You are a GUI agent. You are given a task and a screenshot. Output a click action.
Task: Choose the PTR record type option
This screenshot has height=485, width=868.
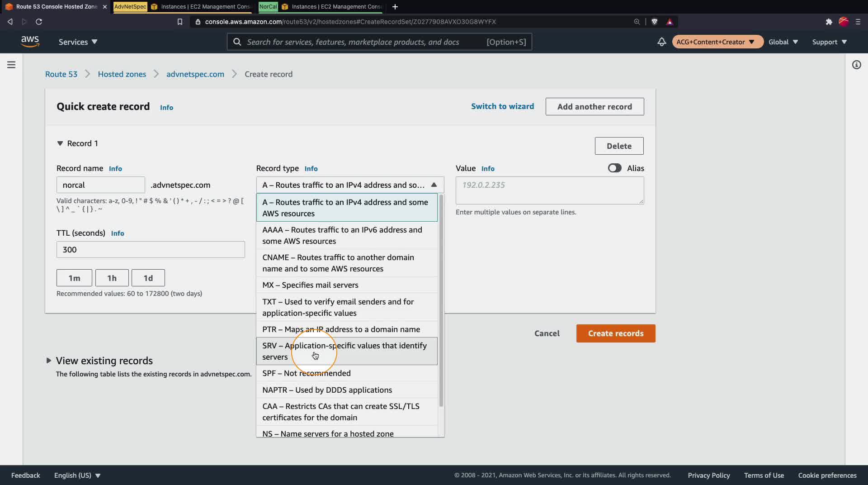(347, 329)
